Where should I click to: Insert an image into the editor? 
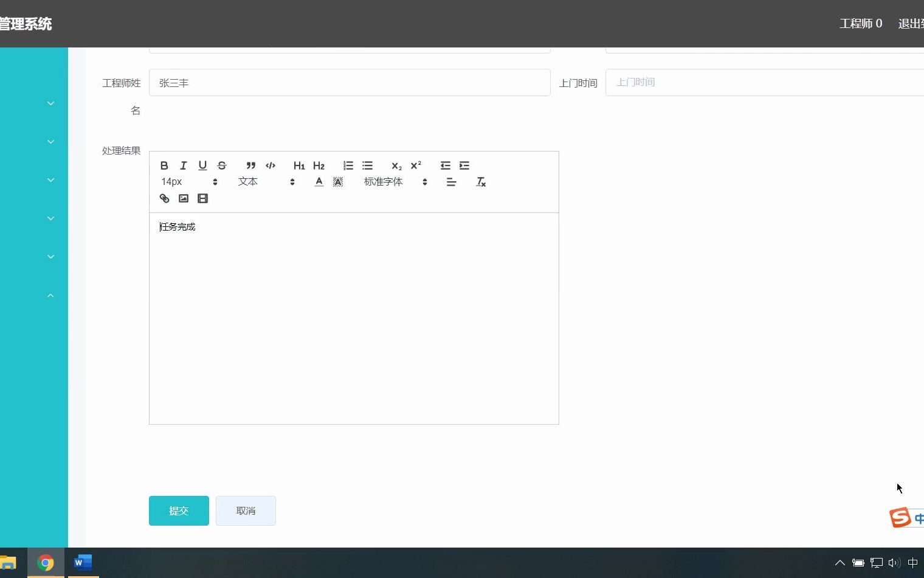184,198
